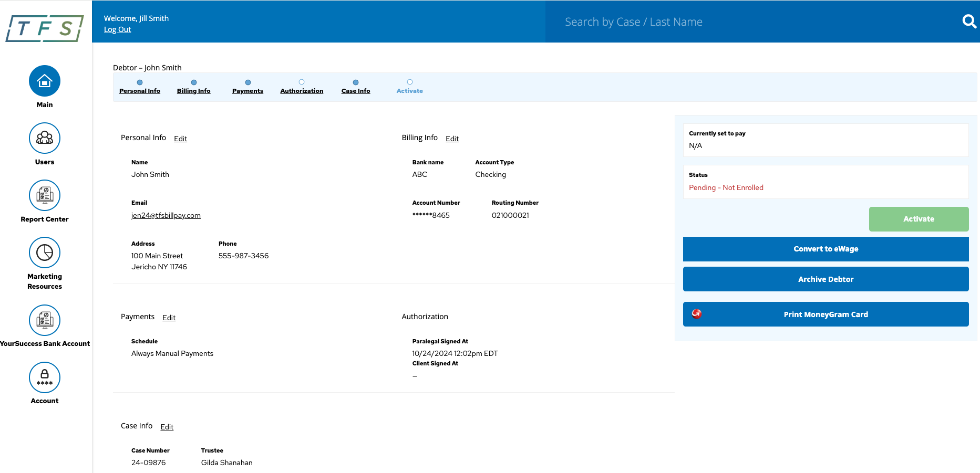
Task: Open the Users sidebar icon
Action: click(45, 138)
